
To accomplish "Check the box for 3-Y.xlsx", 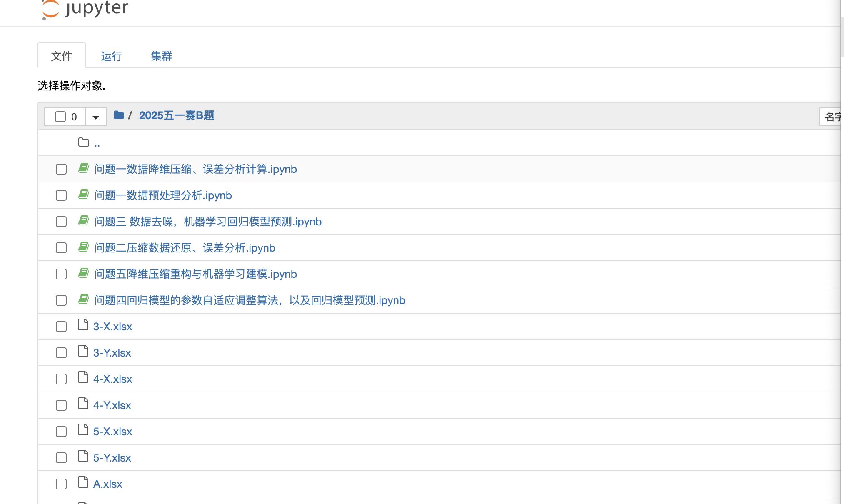I will point(61,353).
